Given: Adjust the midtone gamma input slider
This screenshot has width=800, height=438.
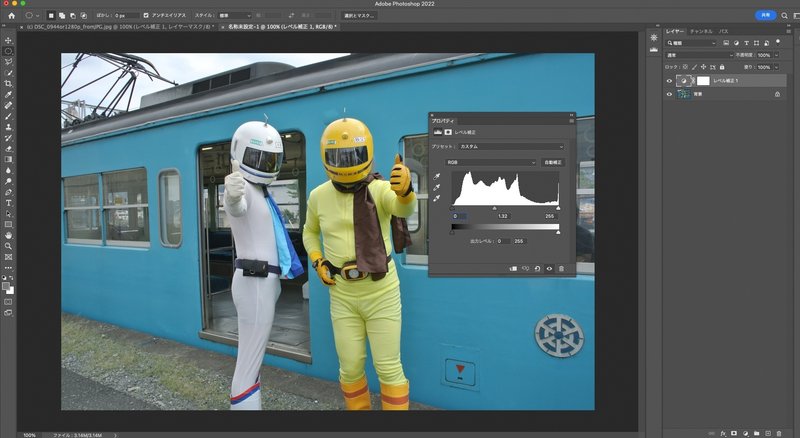Looking at the screenshot, I should pos(494,208).
